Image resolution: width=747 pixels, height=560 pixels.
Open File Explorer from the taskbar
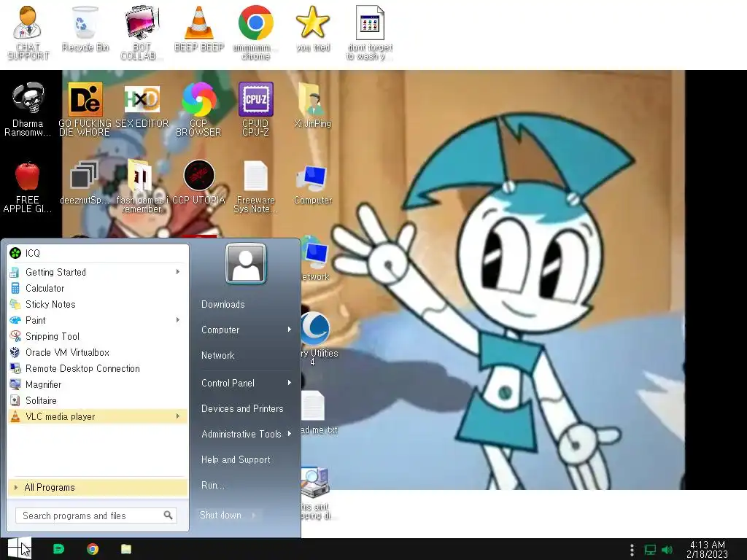click(126, 549)
